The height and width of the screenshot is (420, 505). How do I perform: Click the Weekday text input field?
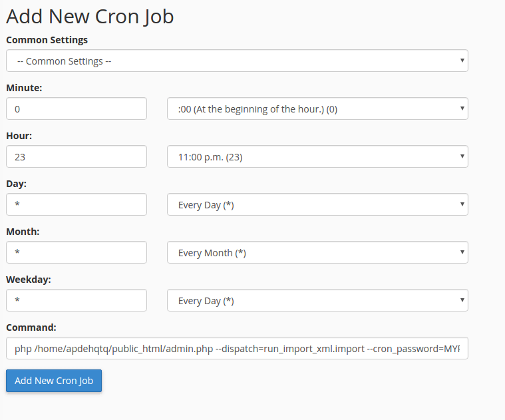(77, 300)
